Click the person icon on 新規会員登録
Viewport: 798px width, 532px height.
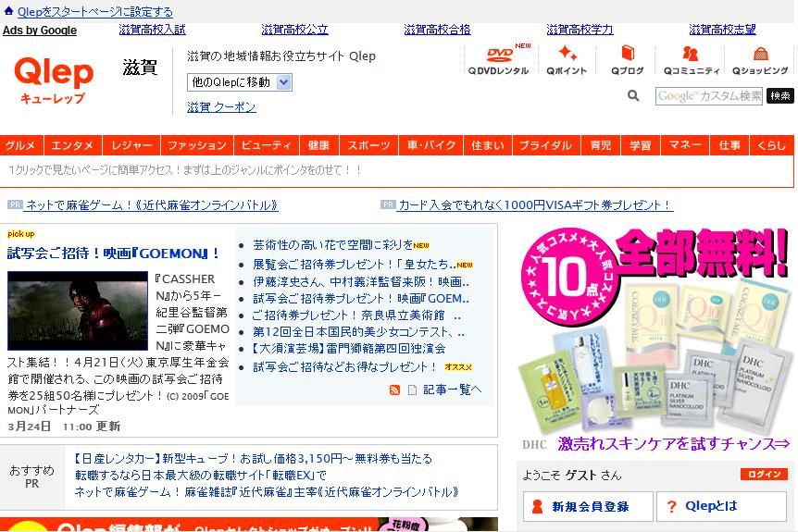(537, 507)
